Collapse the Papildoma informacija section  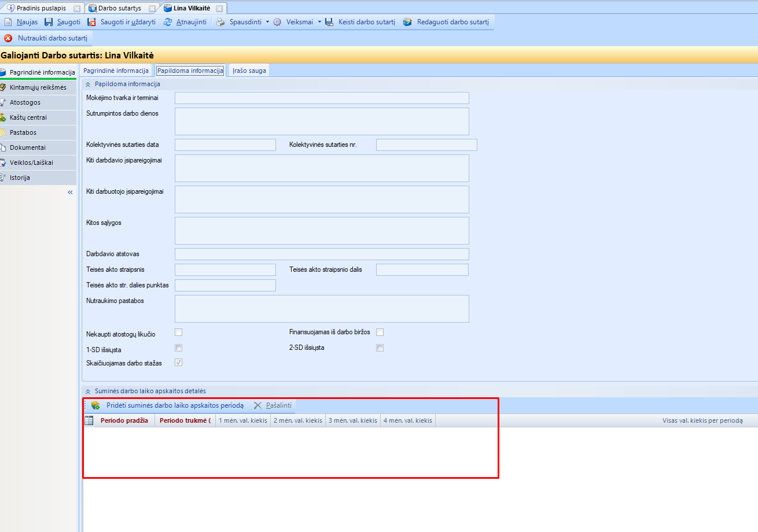[x=88, y=84]
